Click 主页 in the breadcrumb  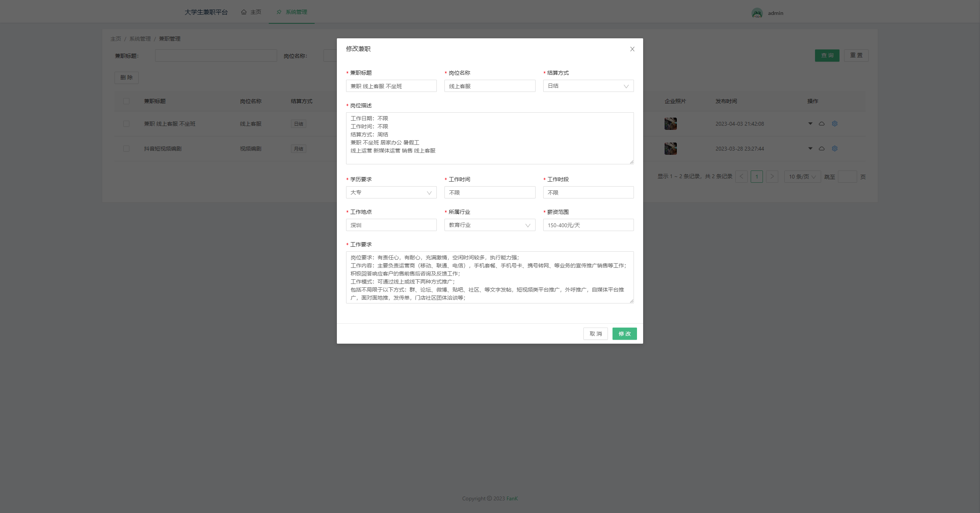tap(116, 39)
